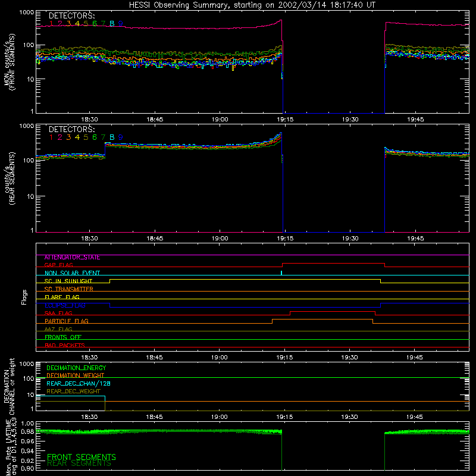Click the cyan NON_SOLAR_EVENT tick mark

point(281,273)
